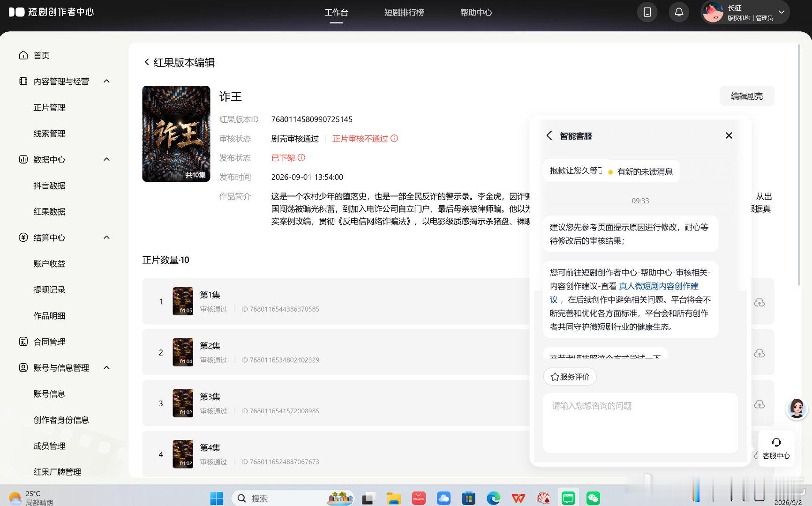Close the 智能客服 chat panel
The image size is (812, 506).
click(729, 135)
